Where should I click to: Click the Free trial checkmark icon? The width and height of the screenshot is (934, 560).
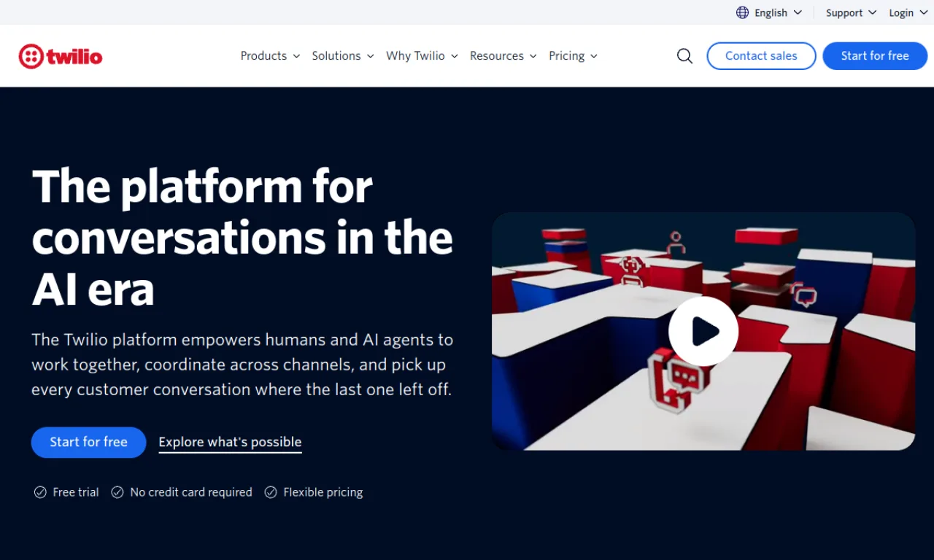coord(40,492)
